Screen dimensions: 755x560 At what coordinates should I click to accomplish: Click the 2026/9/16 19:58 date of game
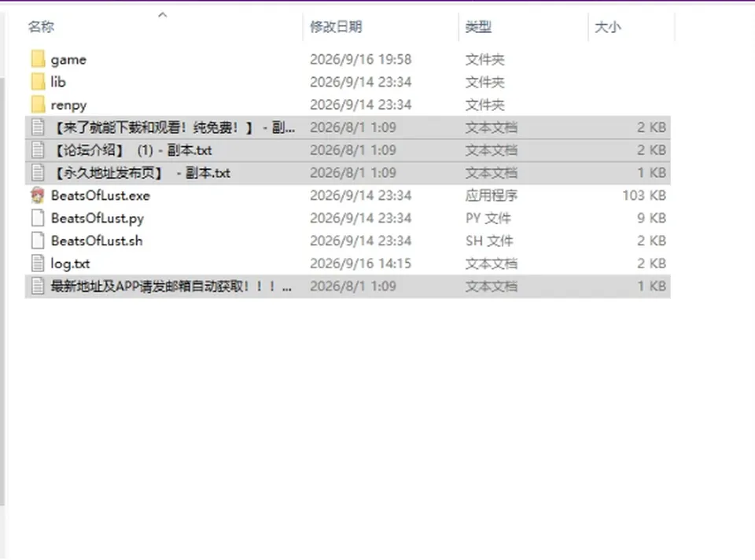click(361, 59)
